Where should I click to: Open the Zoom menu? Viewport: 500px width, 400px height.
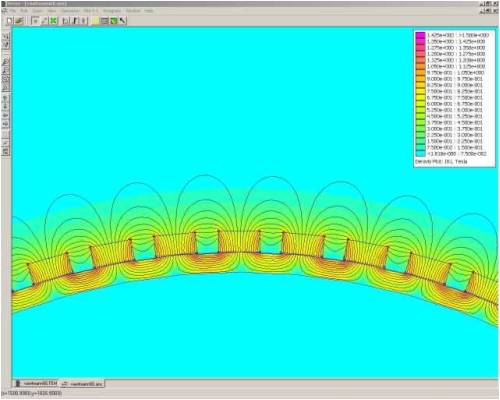(x=37, y=11)
